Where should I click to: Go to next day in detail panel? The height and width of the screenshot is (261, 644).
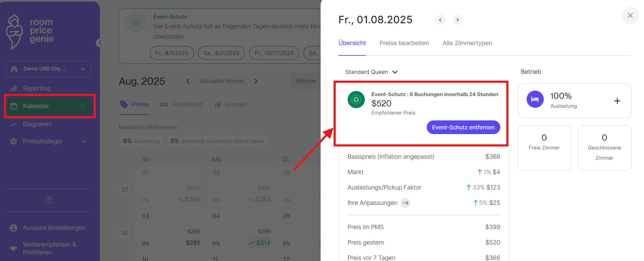[458, 20]
